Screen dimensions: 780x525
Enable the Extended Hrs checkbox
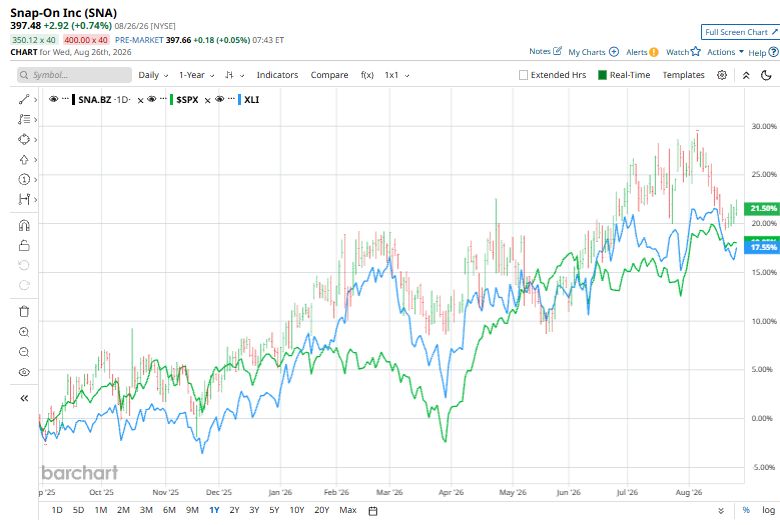pyautogui.click(x=523, y=75)
